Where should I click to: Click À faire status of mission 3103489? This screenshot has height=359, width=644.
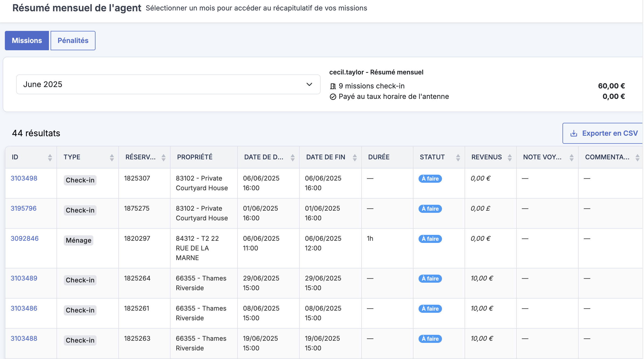pyautogui.click(x=430, y=279)
